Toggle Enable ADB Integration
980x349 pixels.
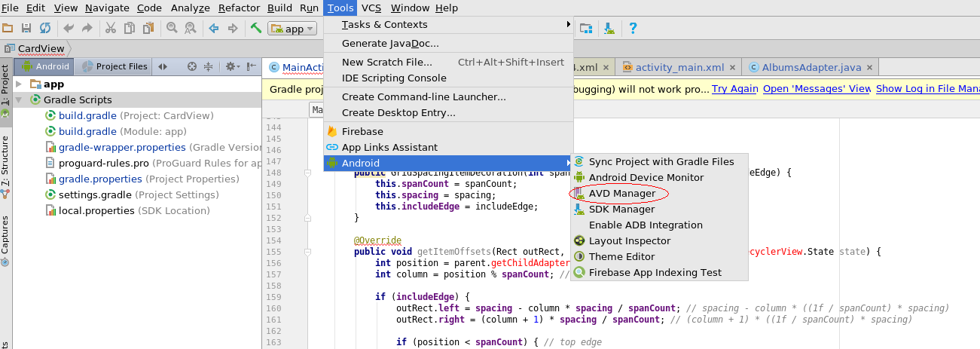(x=659, y=225)
